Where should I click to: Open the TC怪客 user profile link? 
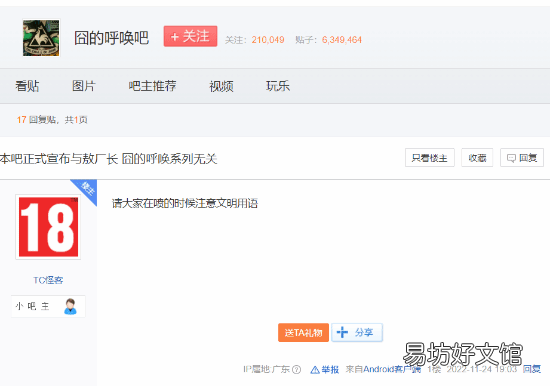pyautogui.click(x=48, y=280)
